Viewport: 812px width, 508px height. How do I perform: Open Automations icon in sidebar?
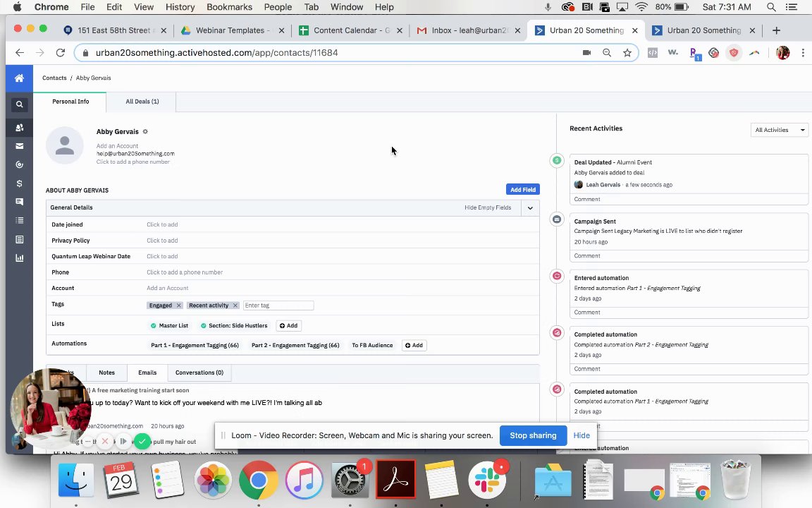coord(19,165)
